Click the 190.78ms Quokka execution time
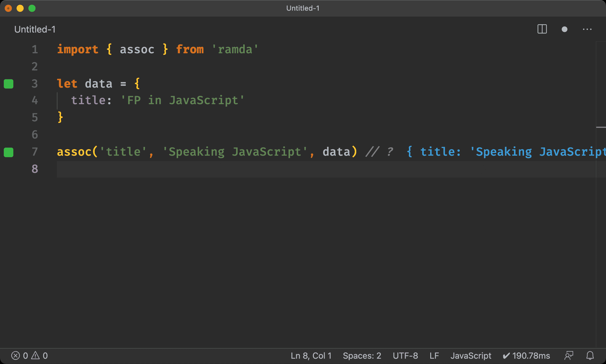606x364 pixels. (x=526, y=355)
